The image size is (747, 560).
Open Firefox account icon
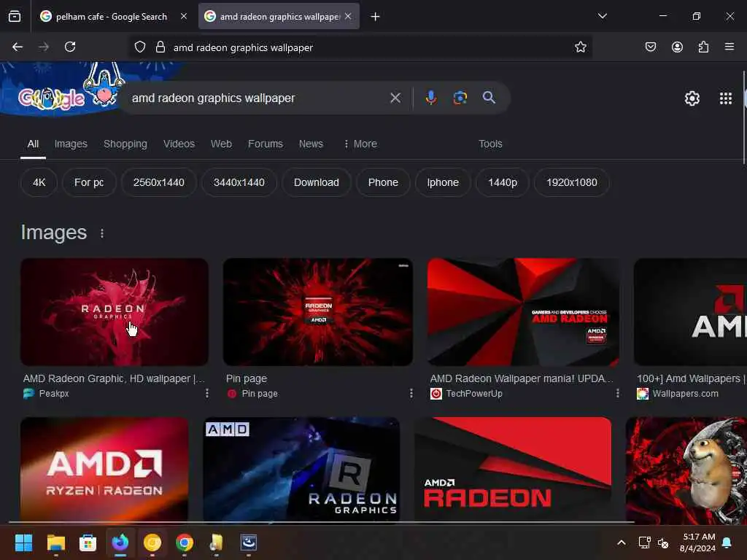point(677,47)
